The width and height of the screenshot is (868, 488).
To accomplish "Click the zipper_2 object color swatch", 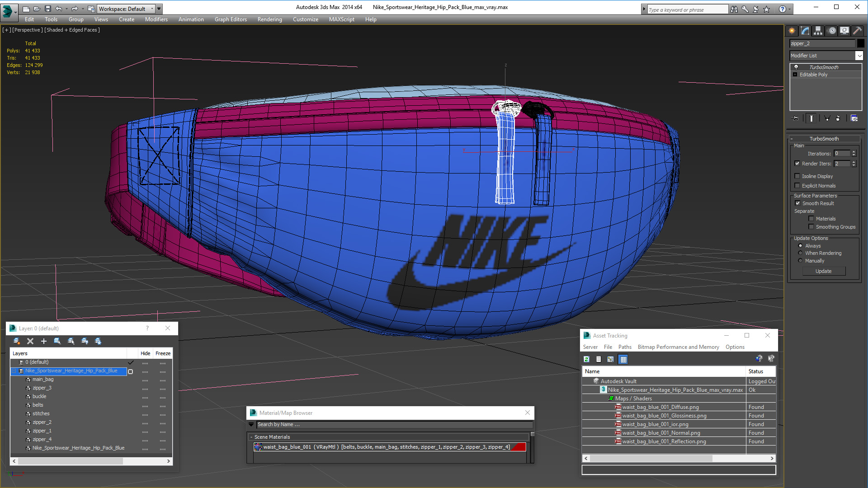I will [x=860, y=43].
